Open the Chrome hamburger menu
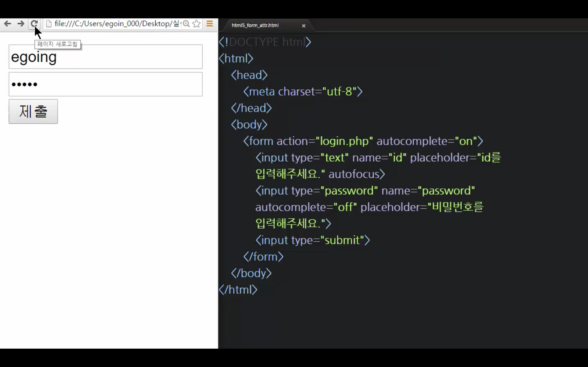This screenshot has width=588, height=367. pyautogui.click(x=209, y=24)
